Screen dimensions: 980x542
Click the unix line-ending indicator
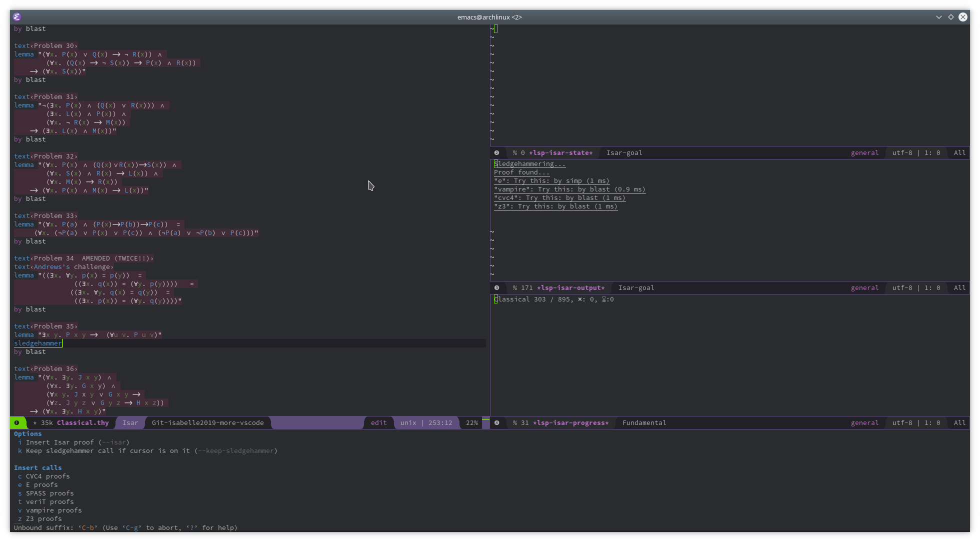point(408,423)
